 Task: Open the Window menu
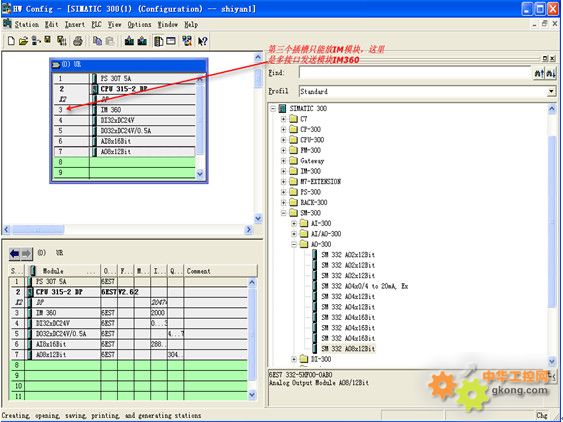pyautogui.click(x=168, y=24)
